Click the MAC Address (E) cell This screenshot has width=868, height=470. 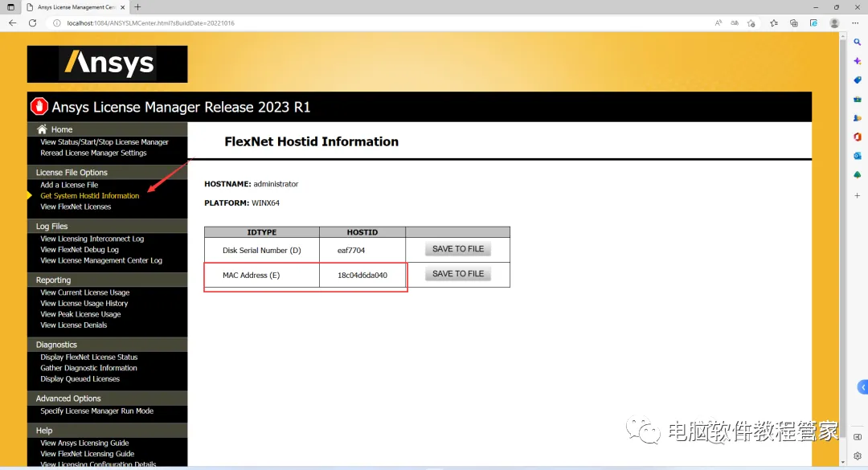262,275
